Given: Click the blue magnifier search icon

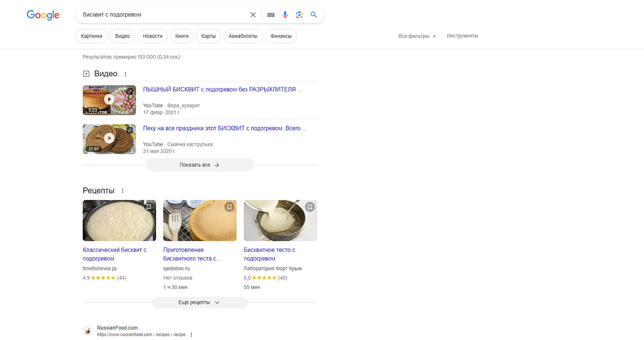Looking at the screenshot, I should [314, 15].
